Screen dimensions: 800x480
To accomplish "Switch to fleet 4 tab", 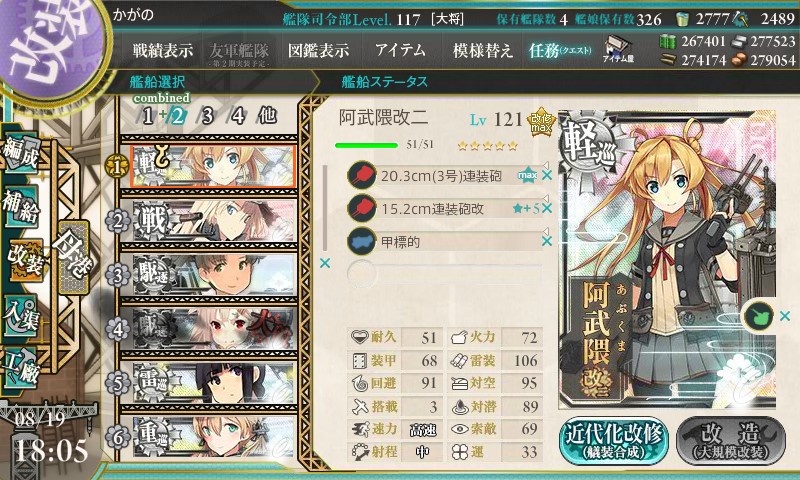I will pyautogui.click(x=238, y=116).
